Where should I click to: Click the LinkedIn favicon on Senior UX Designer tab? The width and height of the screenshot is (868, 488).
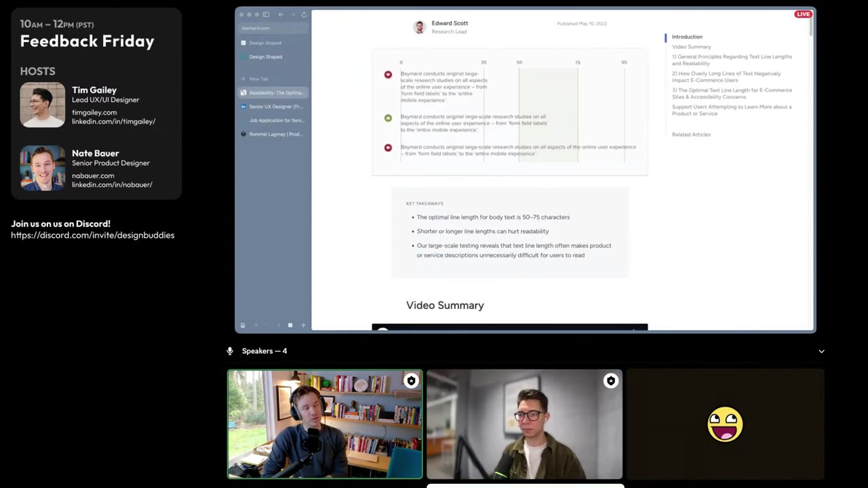(243, 106)
